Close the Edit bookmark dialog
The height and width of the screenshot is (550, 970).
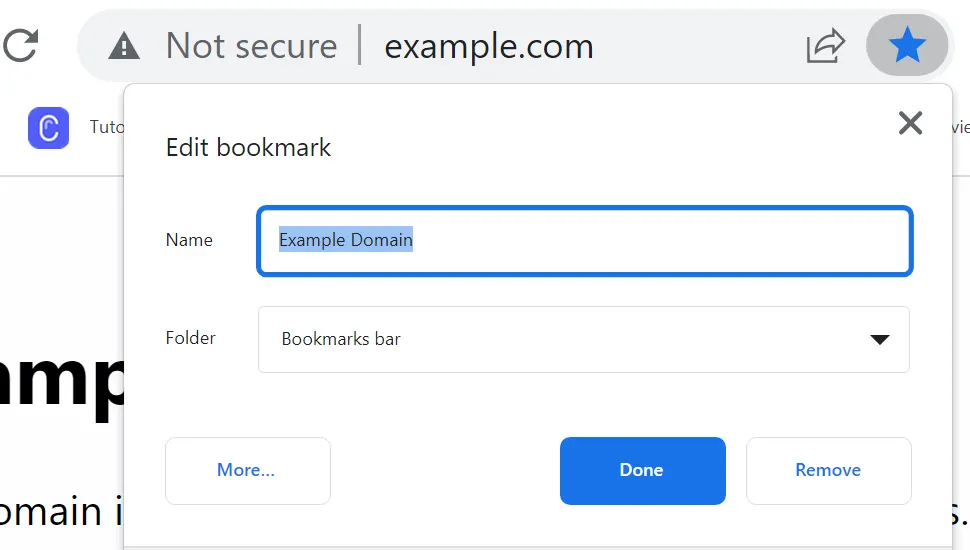(910, 123)
